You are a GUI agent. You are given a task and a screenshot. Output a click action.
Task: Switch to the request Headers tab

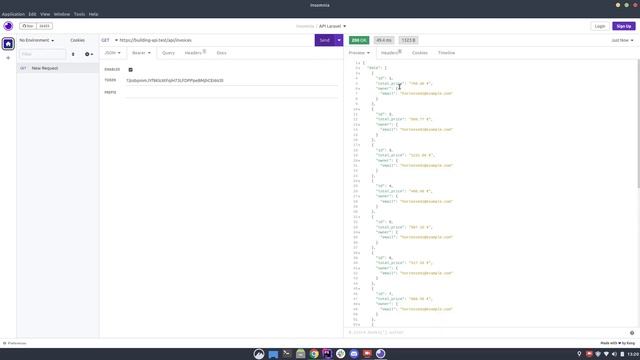click(x=195, y=53)
